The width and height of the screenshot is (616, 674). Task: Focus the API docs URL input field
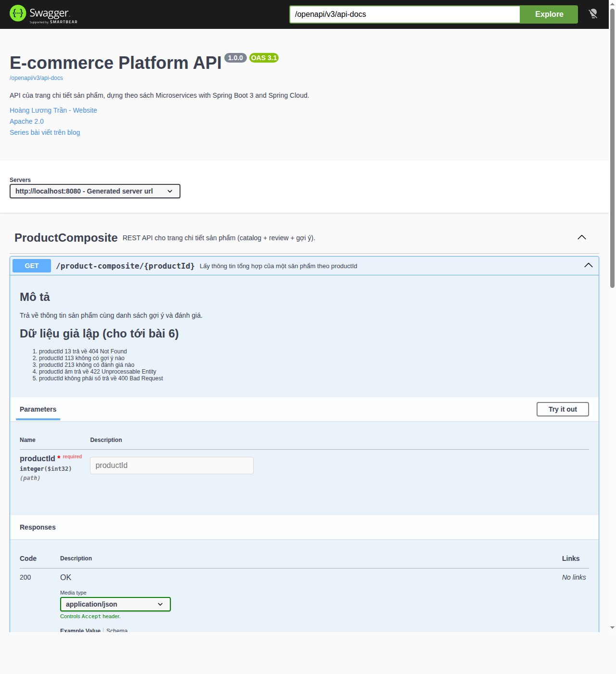pos(405,14)
